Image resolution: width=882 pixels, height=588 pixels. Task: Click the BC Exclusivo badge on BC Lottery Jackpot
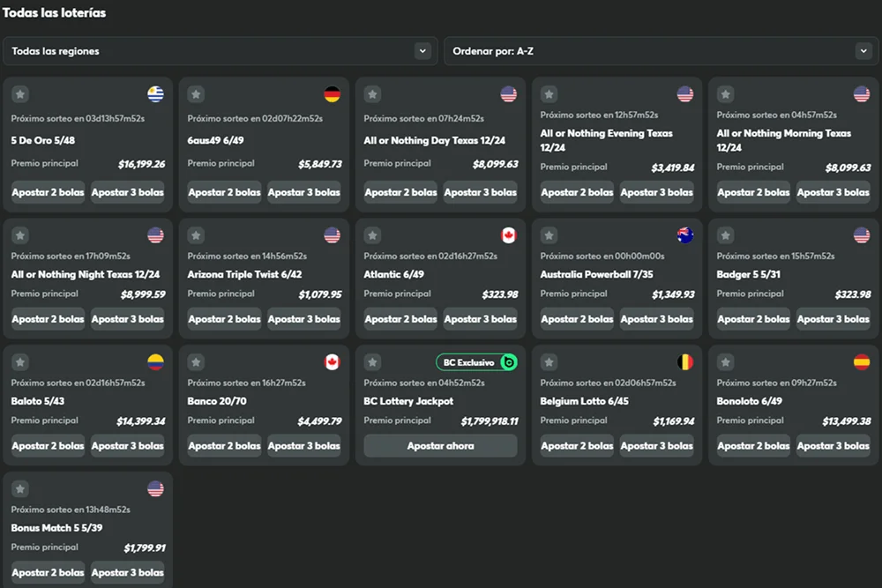click(476, 362)
